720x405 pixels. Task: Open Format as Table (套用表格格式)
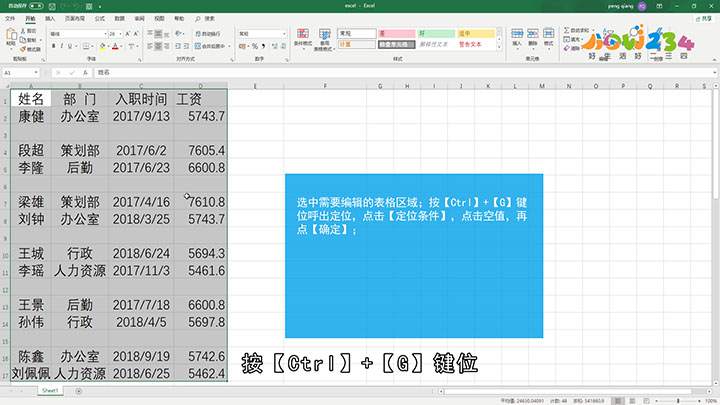[325, 39]
